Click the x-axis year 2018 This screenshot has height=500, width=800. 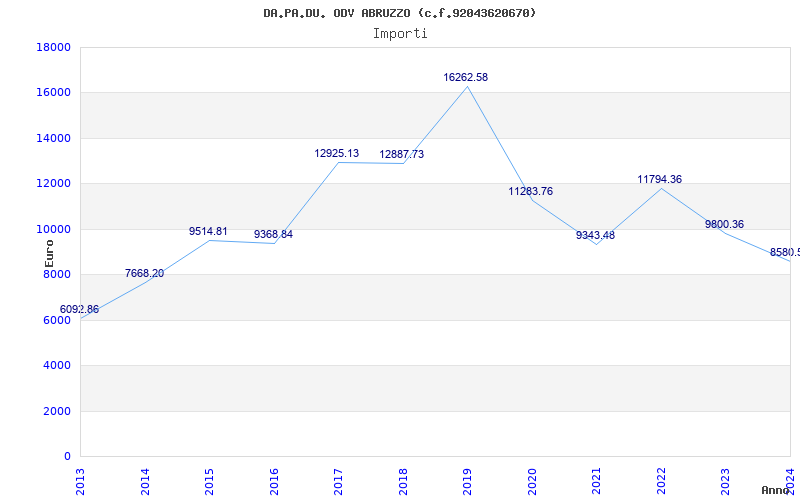(x=403, y=482)
